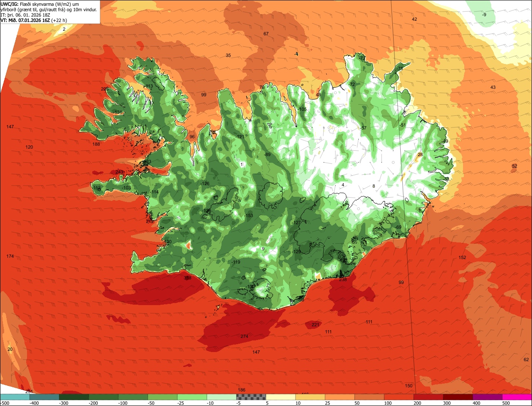Select the red 200 to 300 legend swatch
The height and width of the screenshot is (406, 532).
tap(428, 397)
